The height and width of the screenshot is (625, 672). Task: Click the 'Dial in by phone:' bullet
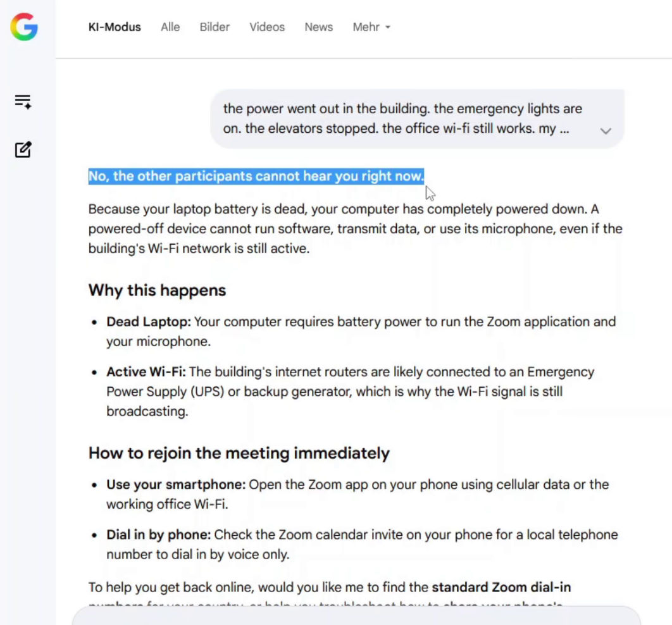[x=159, y=535]
